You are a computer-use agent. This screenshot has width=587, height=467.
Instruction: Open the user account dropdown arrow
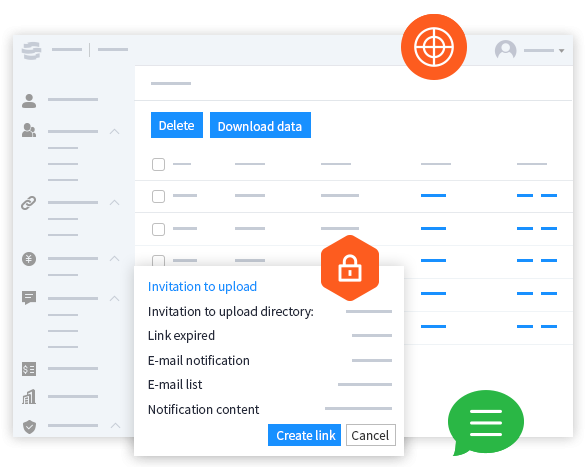tap(561, 51)
